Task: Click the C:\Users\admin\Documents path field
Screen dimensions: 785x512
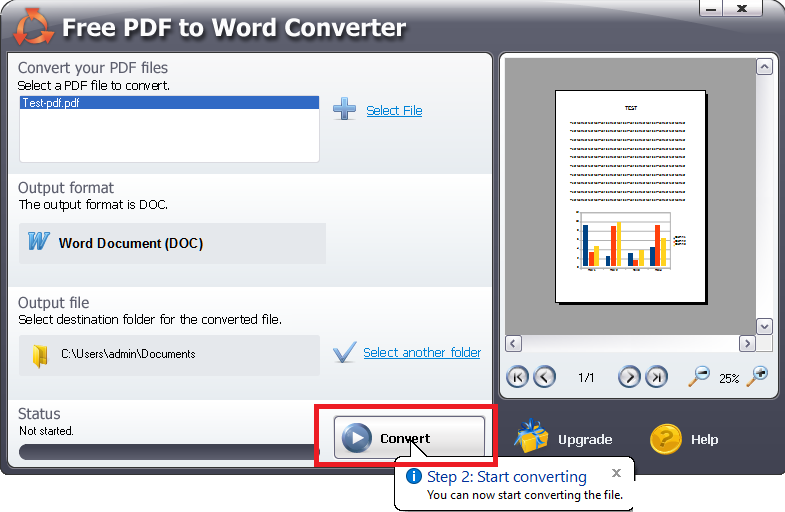Action: click(x=169, y=355)
